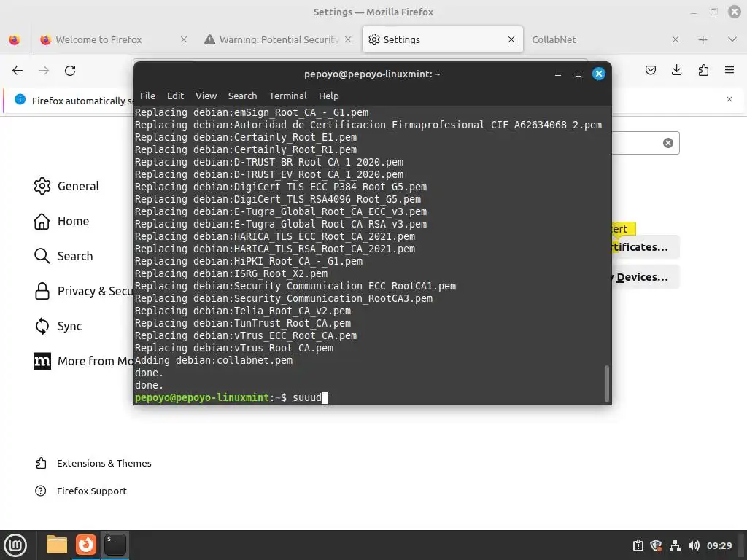
Task: Close the Settings tab
Action: click(511, 39)
